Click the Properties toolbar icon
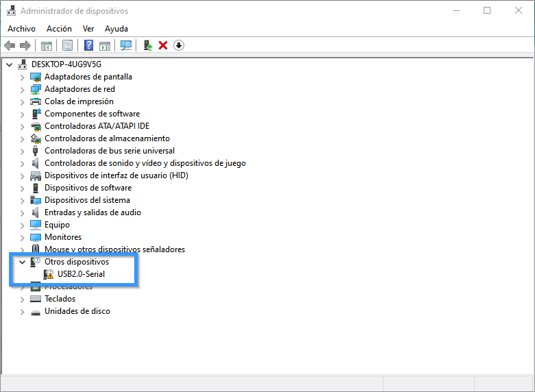535x392 pixels. tap(67, 45)
